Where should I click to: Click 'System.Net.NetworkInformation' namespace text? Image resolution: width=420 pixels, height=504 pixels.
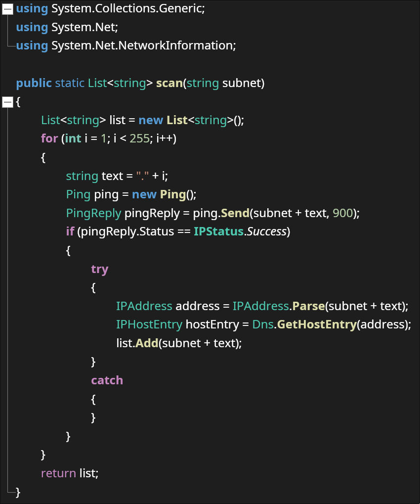pyautogui.click(x=142, y=46)
